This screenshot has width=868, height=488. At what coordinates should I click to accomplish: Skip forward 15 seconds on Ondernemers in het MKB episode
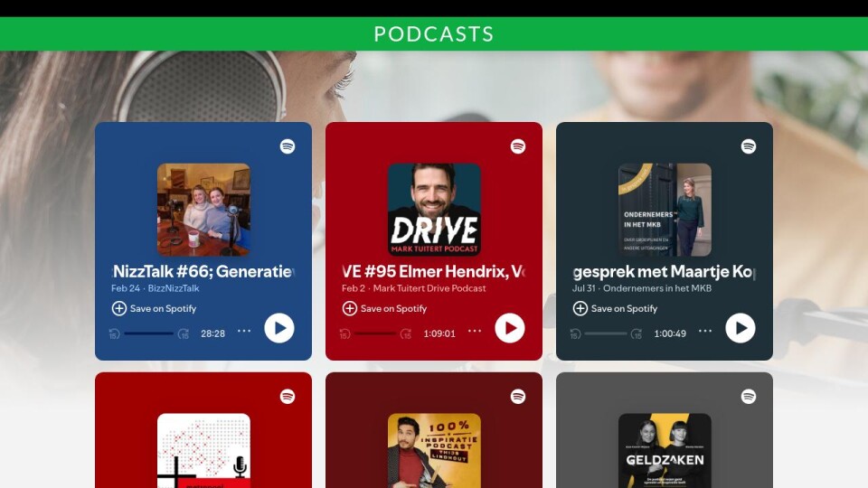(637, 333)
